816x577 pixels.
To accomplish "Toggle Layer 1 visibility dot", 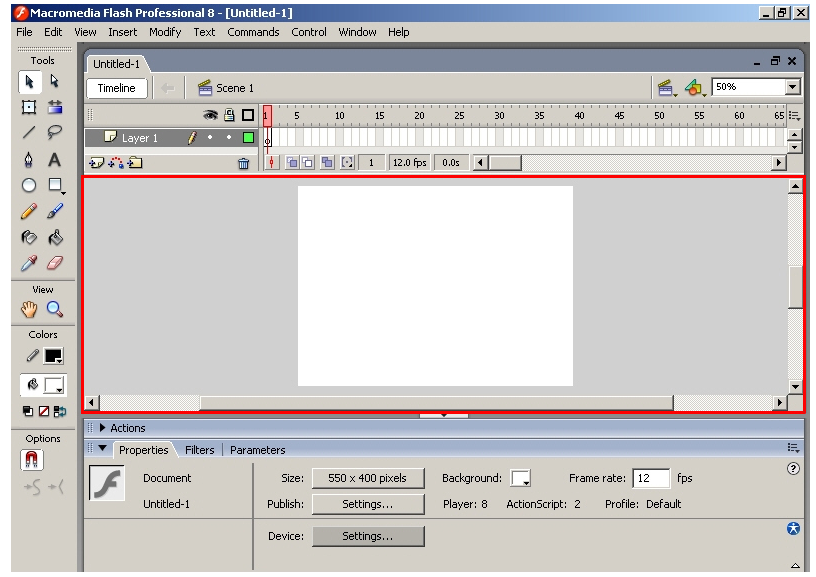I will (210, 137).
